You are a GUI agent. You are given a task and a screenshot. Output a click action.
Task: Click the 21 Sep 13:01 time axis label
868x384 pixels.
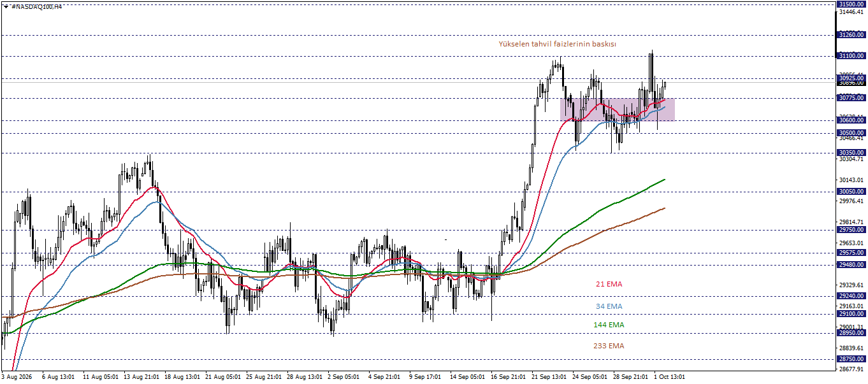[549, 377]
